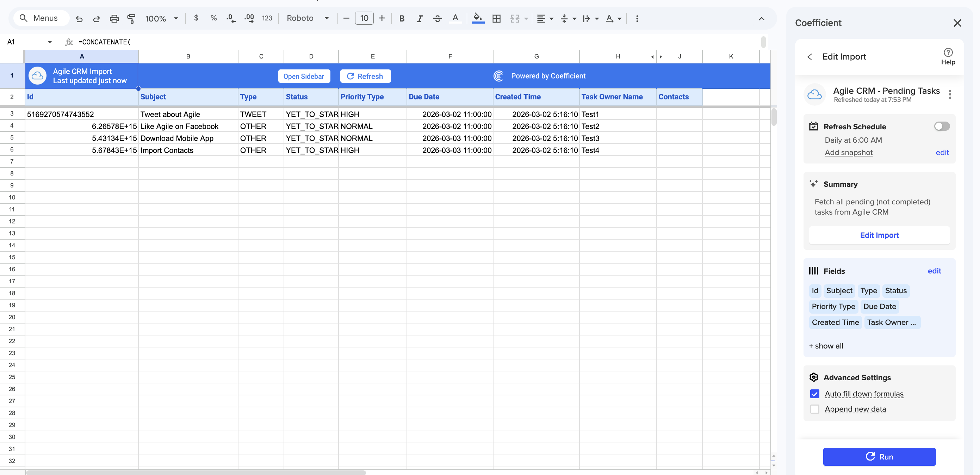Image resolution: width=980 pixels, height=475 pixels.
Task: Check Append new data
Action: click(x=814, y=409)
